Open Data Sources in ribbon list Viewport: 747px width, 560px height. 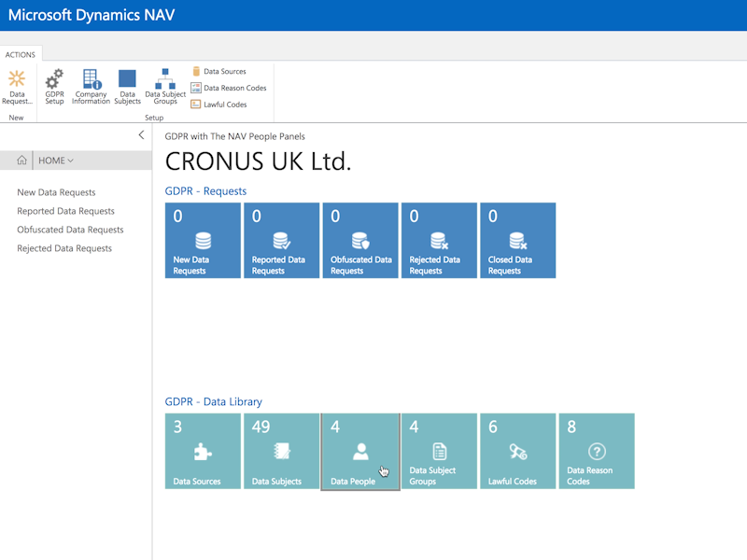[x=219, y=72]
